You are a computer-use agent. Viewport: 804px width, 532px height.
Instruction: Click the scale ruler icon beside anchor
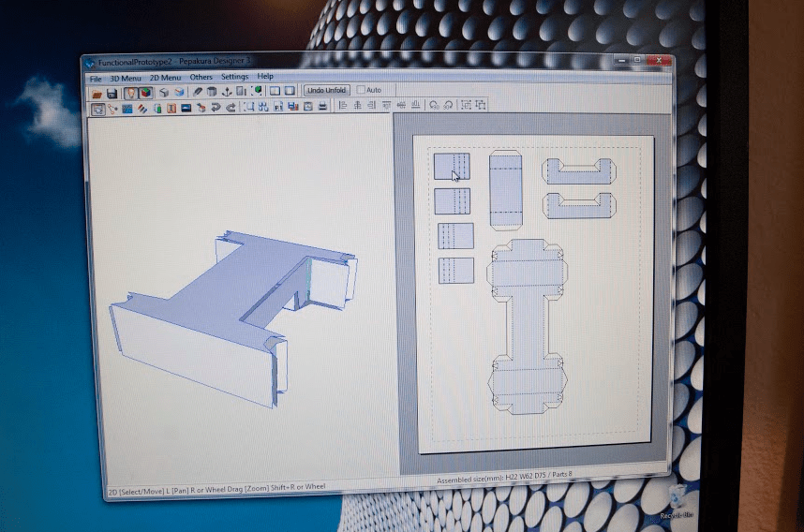[x=241, y=92]
